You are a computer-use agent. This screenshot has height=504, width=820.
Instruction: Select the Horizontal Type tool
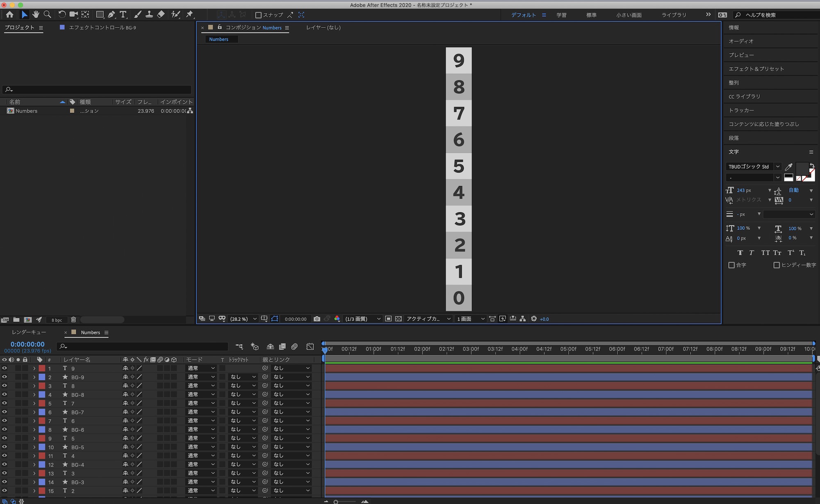tap(123, 15)
